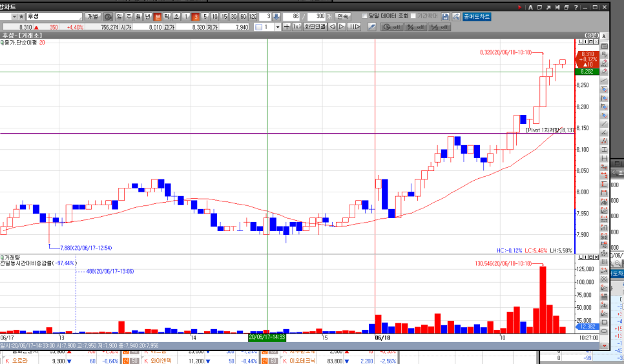Click the pop-out arrow icon in title bar
624x364 pixels.
coord(548,8)
